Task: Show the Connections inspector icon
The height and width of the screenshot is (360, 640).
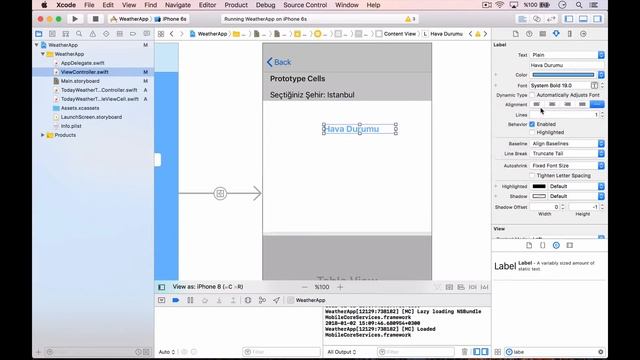Action: coord(583,34)
